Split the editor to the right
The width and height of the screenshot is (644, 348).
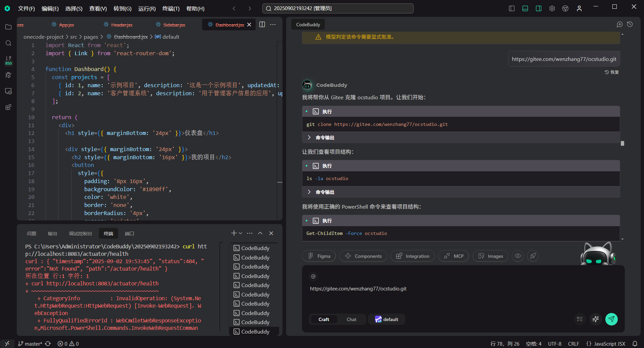click(x=262, y=24)
